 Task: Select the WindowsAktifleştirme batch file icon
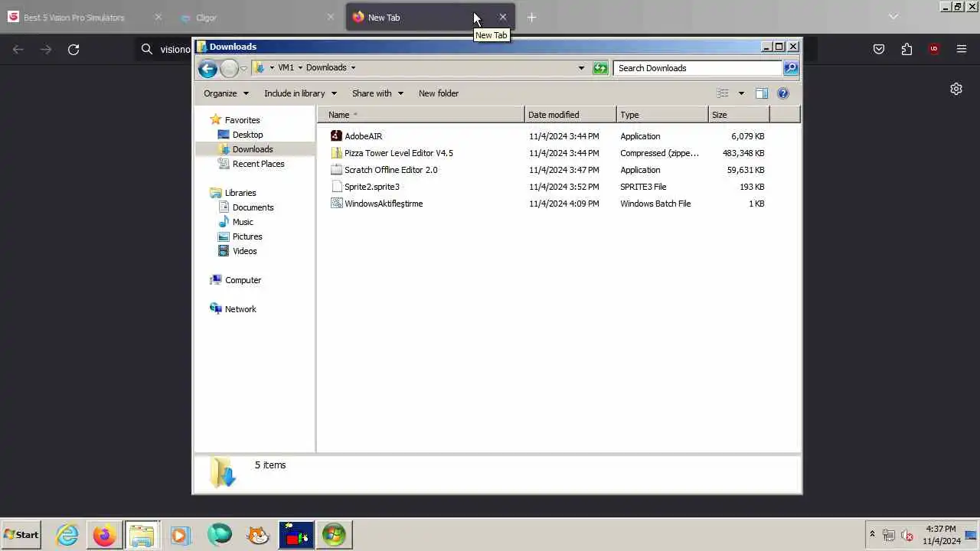336,204
